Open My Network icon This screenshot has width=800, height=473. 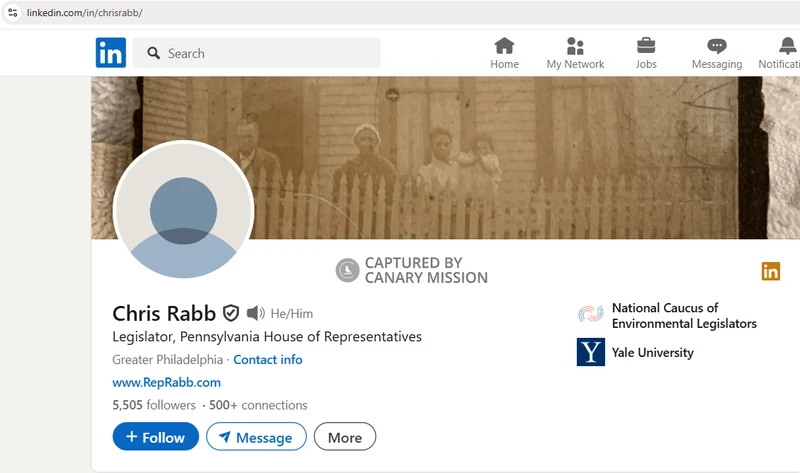coord(575,46)
